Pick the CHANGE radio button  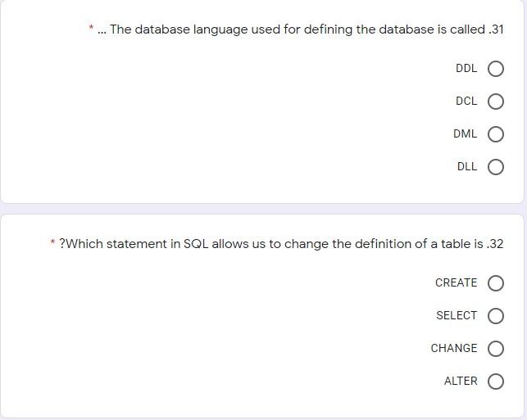coord(495,349)
